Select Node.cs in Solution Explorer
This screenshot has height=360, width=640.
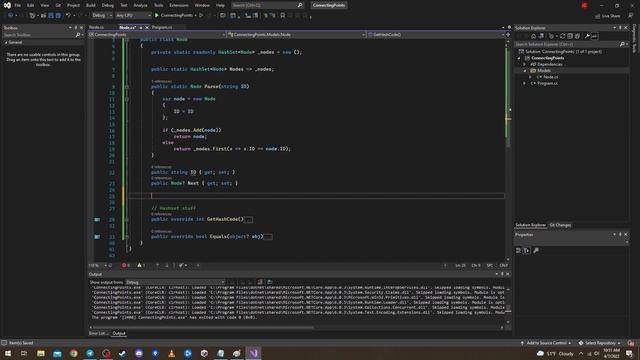[x=550, y=77]
